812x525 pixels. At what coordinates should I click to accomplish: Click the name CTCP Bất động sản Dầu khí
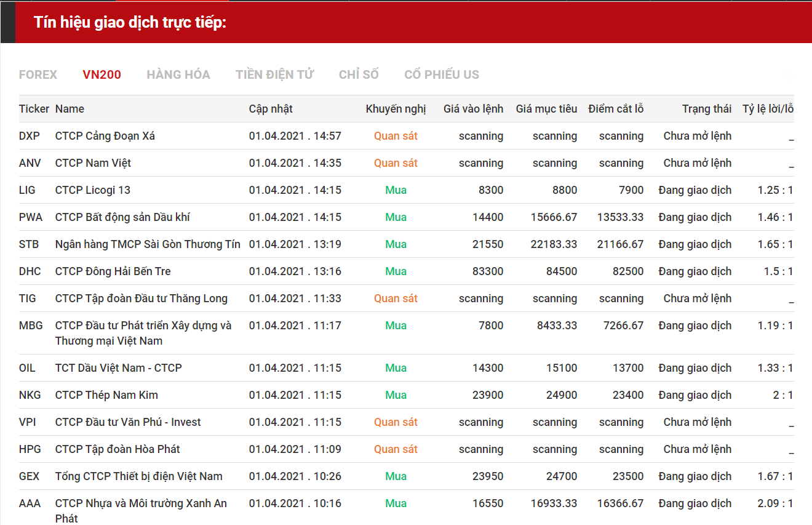tap(122, 217)
